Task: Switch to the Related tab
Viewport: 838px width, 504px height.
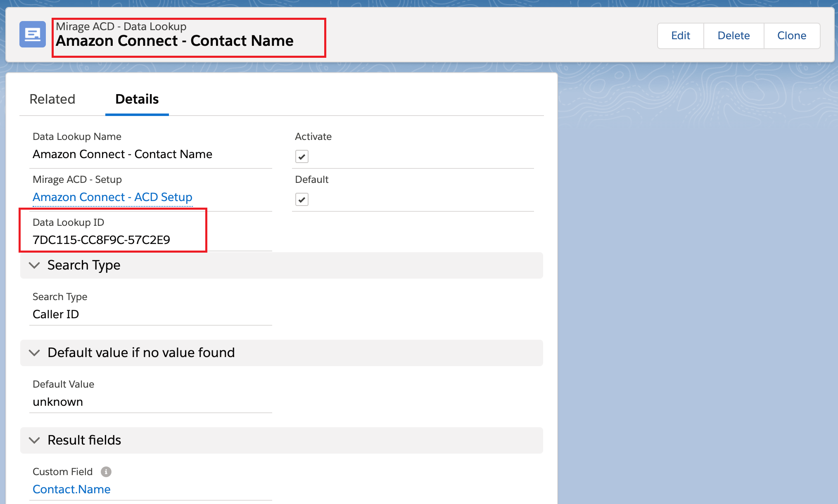Action: coord(52,99)
